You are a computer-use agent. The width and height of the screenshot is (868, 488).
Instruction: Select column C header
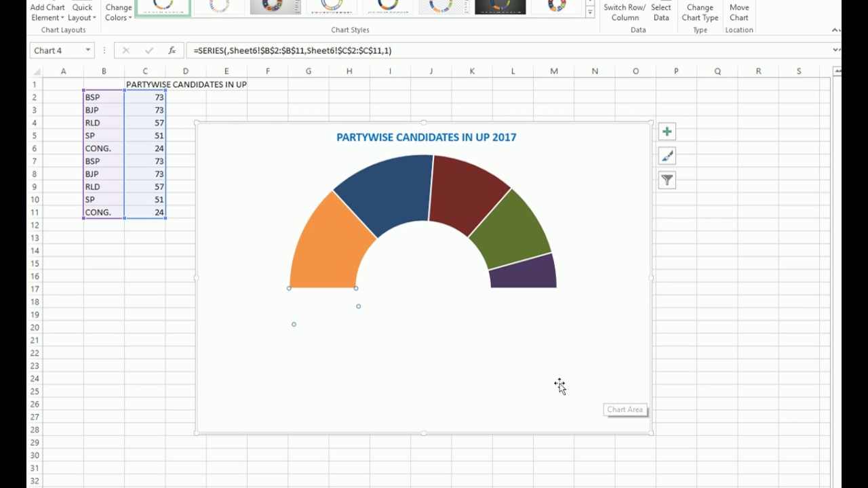[x=145, y=71]
